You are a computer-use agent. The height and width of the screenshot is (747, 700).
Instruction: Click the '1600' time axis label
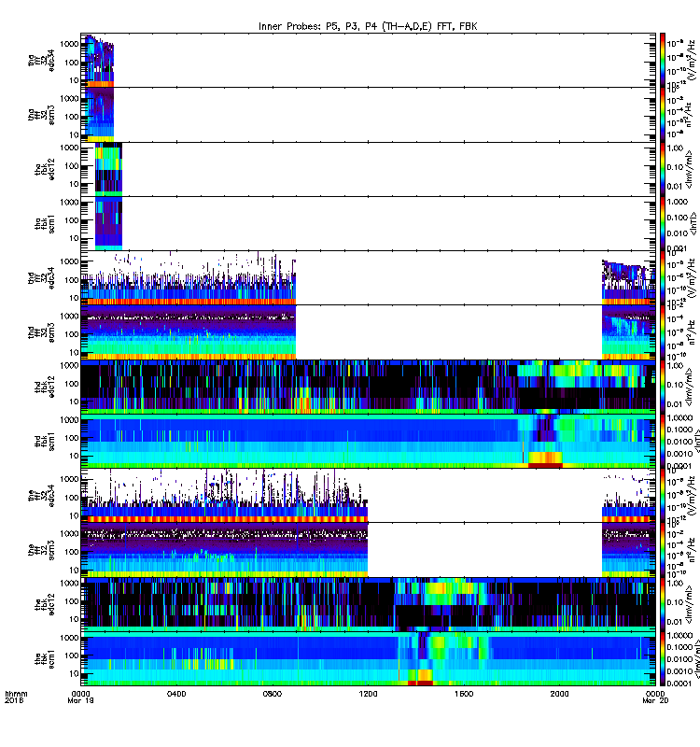[x=464, y=694]
